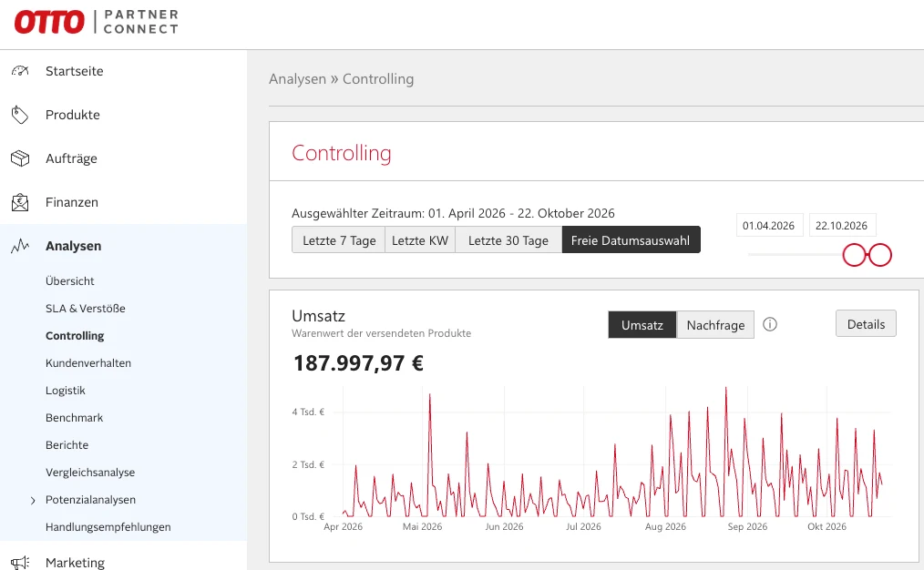This screenshot has width=924, height=570.
Task: Click Controlling in the breadcrumb
Action: 378,79
